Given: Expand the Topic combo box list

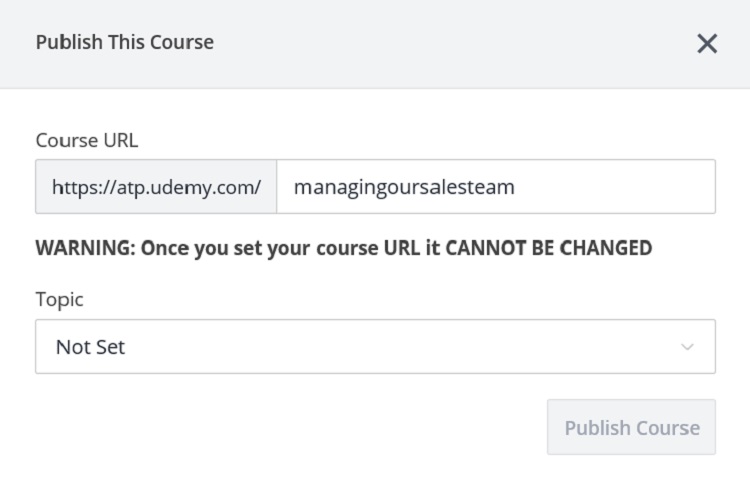Looking at the screenshot, I should [375, 347].
